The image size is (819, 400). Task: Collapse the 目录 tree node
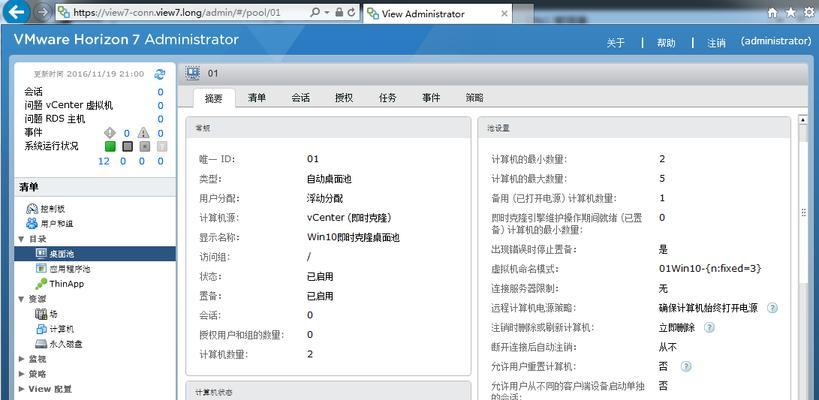21,239
